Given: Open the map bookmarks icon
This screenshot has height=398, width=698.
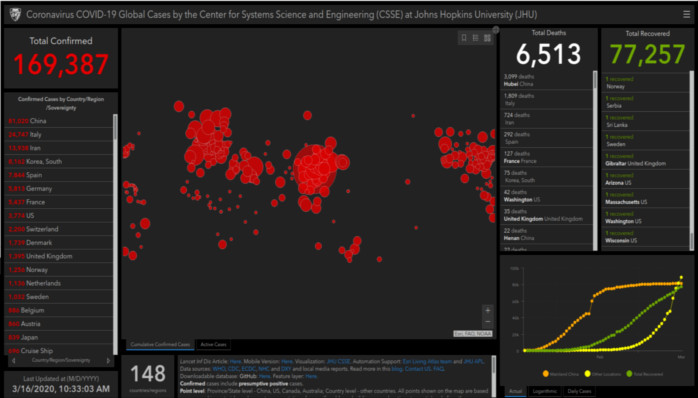Looking at the screenshot, I should click(464, 38).
